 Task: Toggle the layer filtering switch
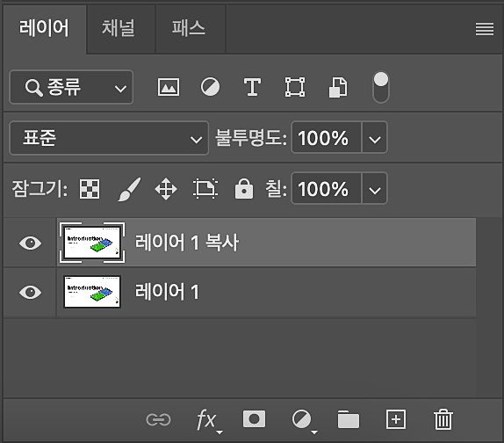381,87
